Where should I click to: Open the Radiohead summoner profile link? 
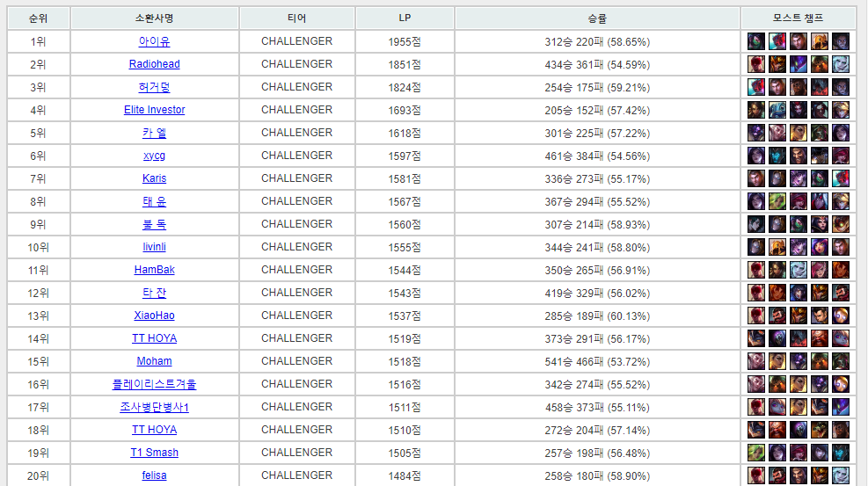coord(154,64)
